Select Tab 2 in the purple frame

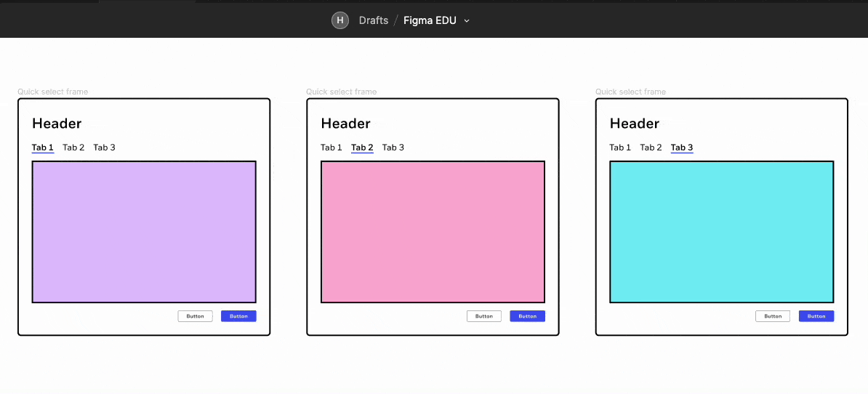73,147
